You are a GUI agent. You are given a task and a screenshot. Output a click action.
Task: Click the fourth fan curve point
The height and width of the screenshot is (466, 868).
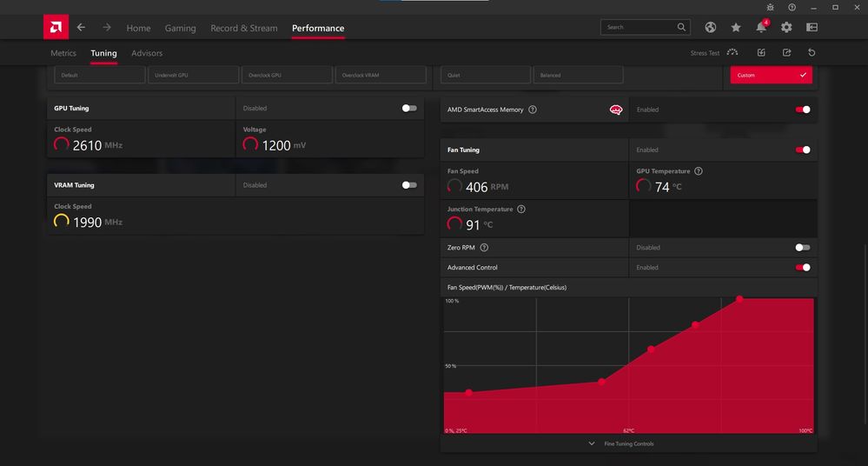(x=695, y=324)
